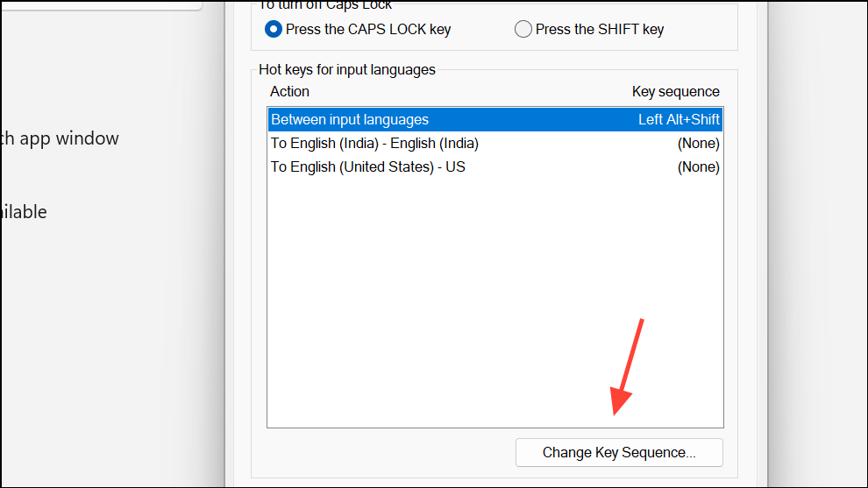Click the (None) value for English (India)
This screenshot has width=868, height=488.
pos(698,143)
